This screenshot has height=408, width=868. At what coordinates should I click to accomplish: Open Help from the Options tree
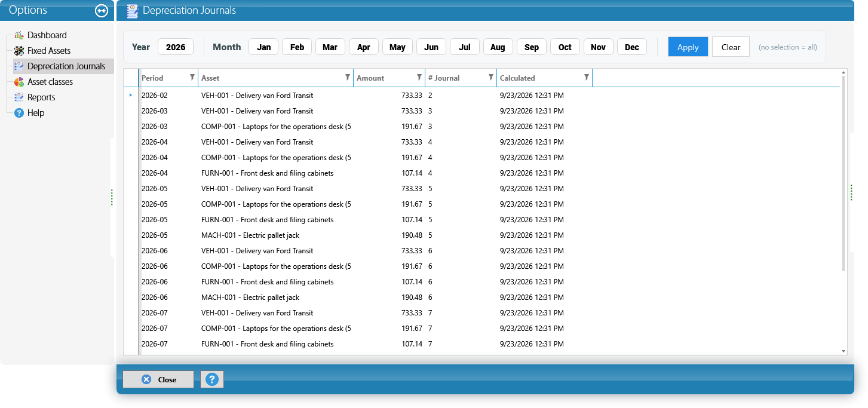tap(36, 113)
